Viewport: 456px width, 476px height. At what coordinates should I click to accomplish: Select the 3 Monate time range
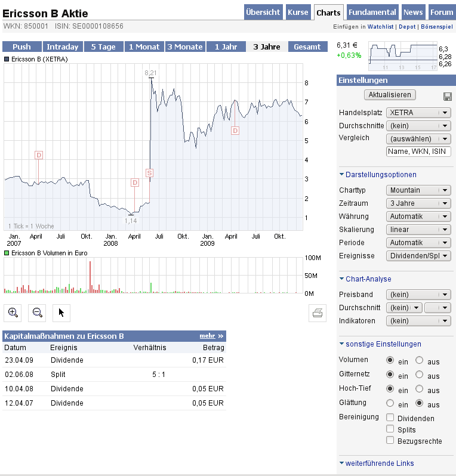tap(185, 47)
